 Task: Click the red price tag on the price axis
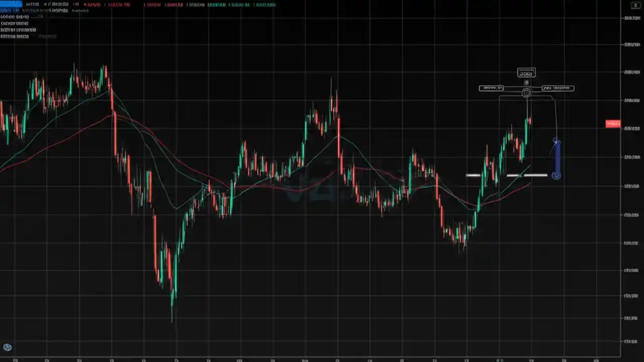(x=612, y=124)
